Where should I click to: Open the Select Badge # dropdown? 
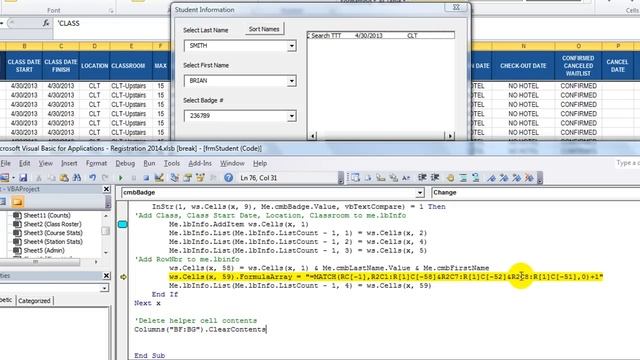[291, 116]
